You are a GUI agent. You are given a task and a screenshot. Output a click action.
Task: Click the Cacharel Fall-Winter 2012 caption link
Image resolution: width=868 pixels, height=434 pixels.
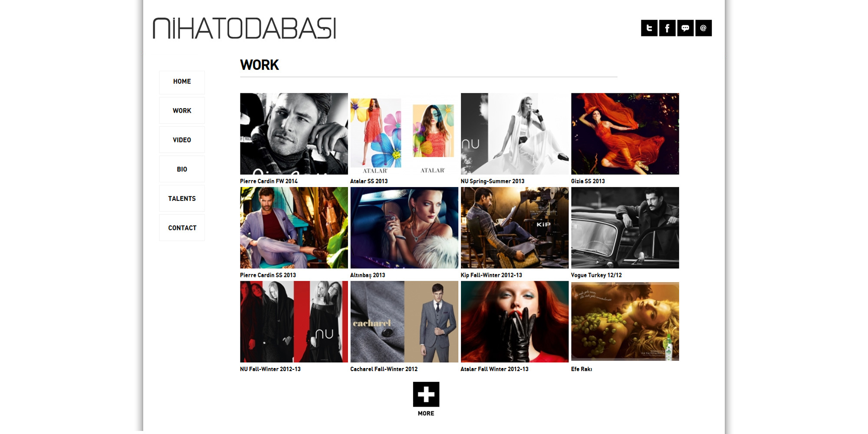[384, 369]
